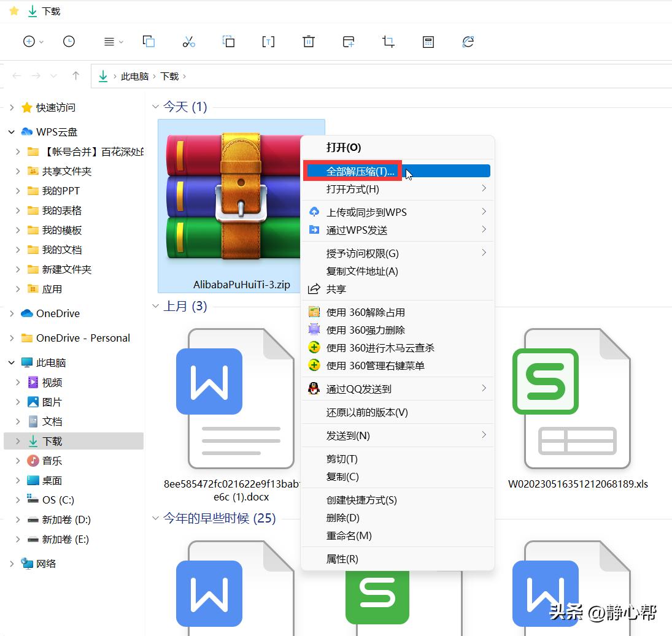Choose 重命名(M) from the context menu
The height and width of the screenshot is (636, 672).
click(397, 536)
